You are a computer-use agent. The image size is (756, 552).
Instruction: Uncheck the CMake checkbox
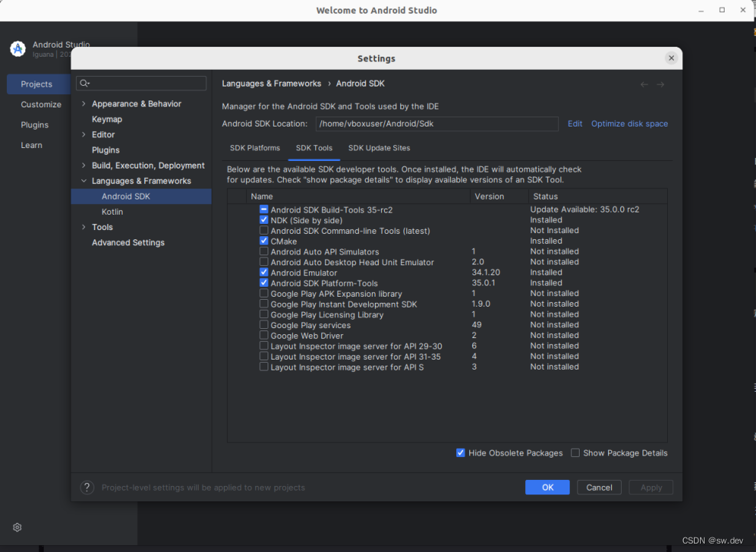[264, 241]
